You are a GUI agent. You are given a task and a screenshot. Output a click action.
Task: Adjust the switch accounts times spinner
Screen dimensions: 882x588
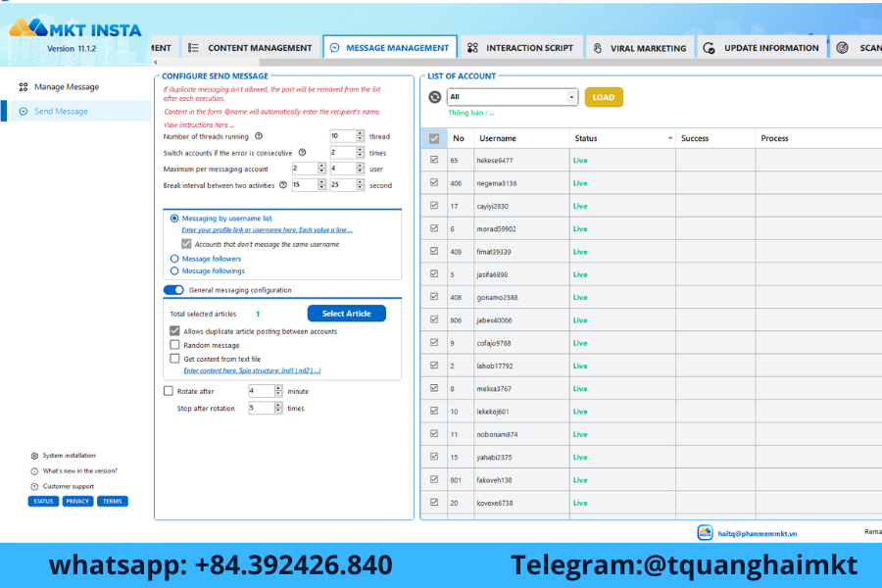pos(360,152)
